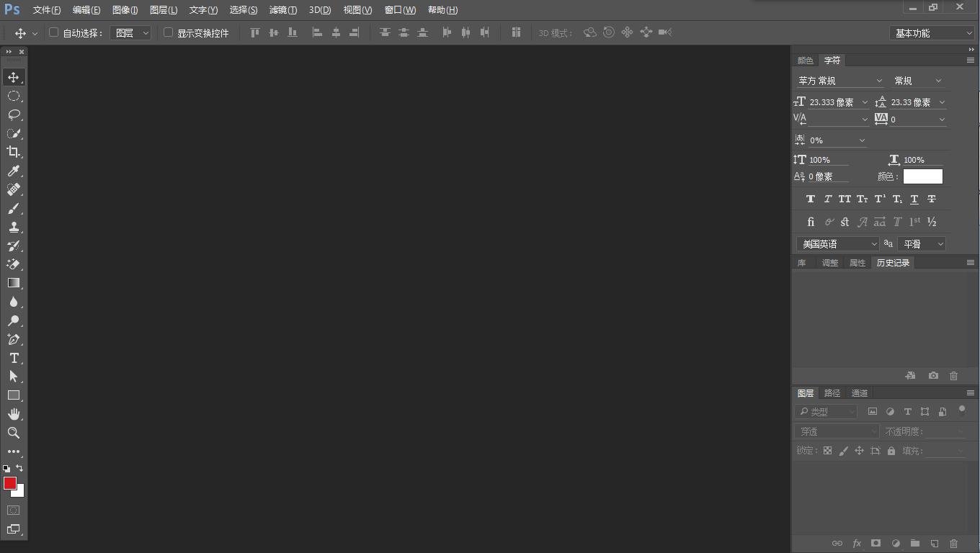Open the Edit Toolbar three-dots button
The width and height of the screenshot is (980, 553).
pyautogui.click(x=14, y=451)
